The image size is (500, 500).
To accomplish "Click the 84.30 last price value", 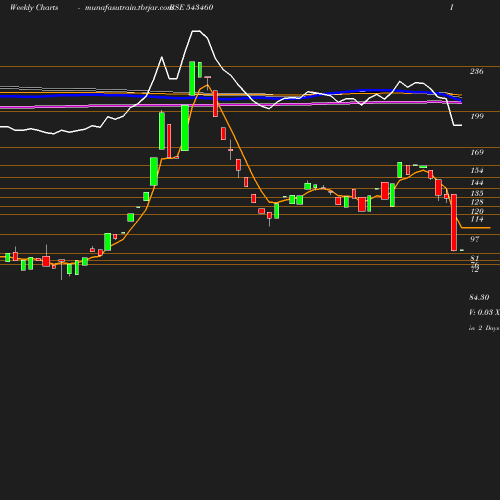I will click(479, 297).
